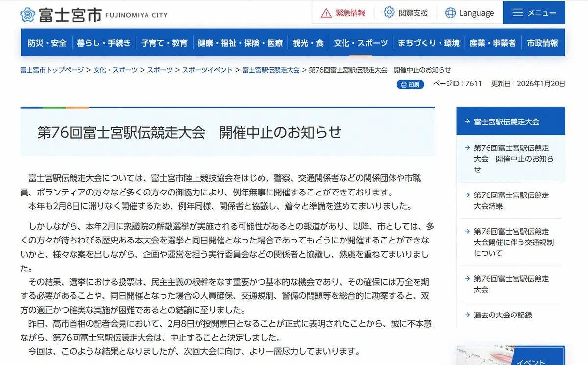Image resolution: width=588 pixels, height=365 pixels.
Task: Click the Language globe icon
Action: (450, 13)
